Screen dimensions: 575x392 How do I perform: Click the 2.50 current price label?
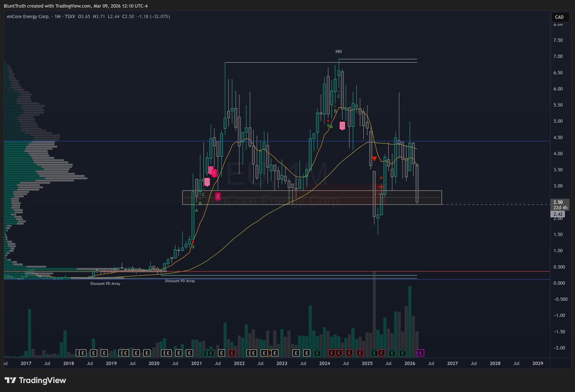pyautogui.click(x=559, y=202)
